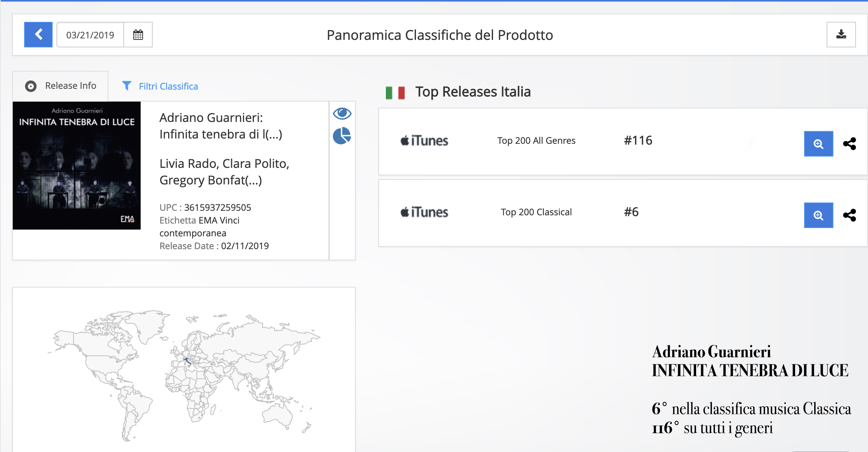
Task: Click the Top Releases Italia heading
Action: (473, 92)
